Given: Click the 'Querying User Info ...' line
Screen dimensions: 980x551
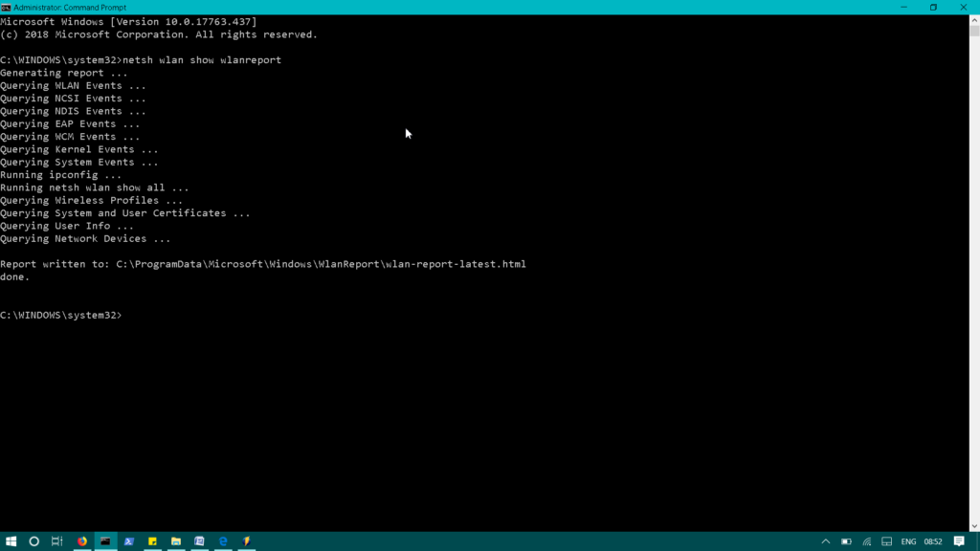Looking at the screenshot, I should 67,226.
